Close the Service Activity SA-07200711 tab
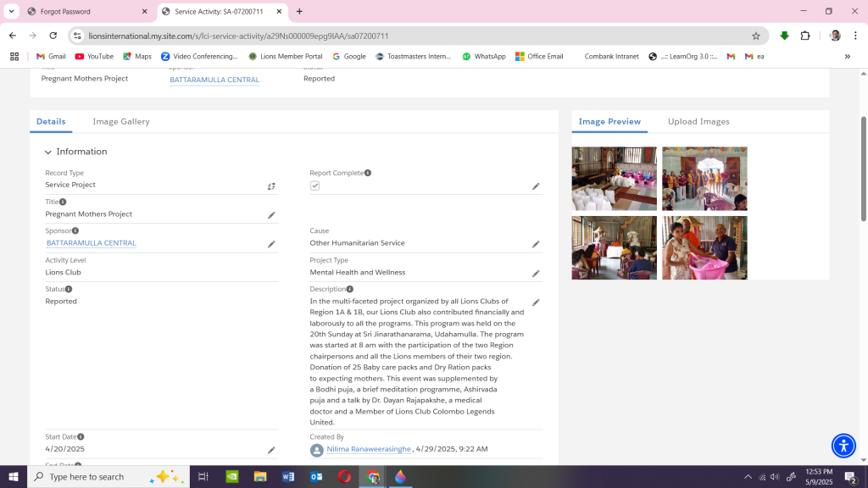The image size is (868, 488). [x=279, y=12]
